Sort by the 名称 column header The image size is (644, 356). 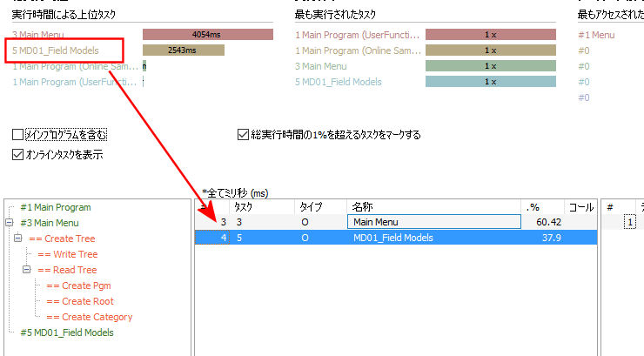[x=433, y=207]
